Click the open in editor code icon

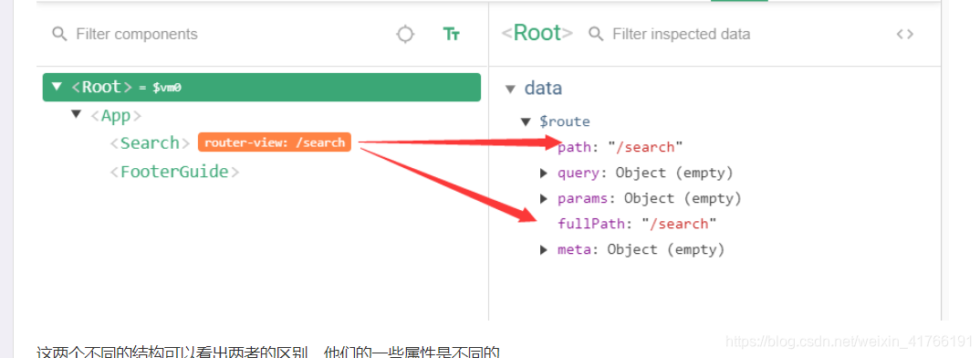tap(905, 34)
